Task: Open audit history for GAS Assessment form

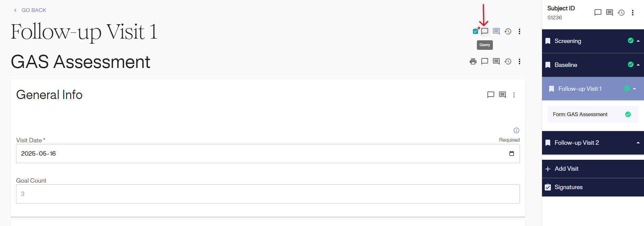Action: pos(508,61)
